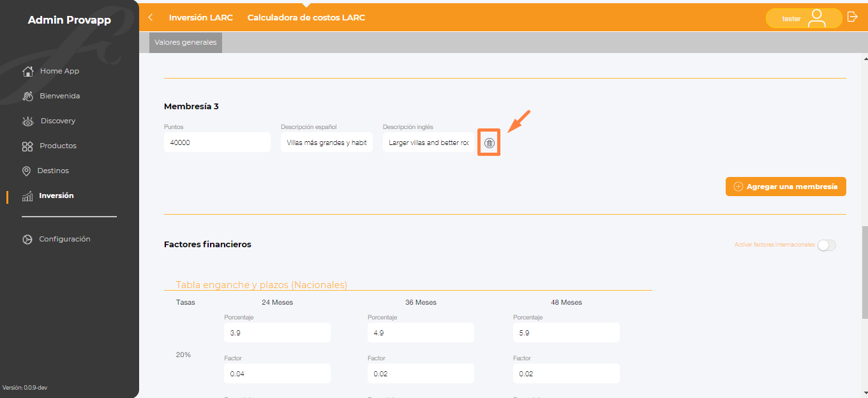Open the Valores generales tab
Image resolution: width=868 pixels, height=398 pixels.
click(185, 42)
